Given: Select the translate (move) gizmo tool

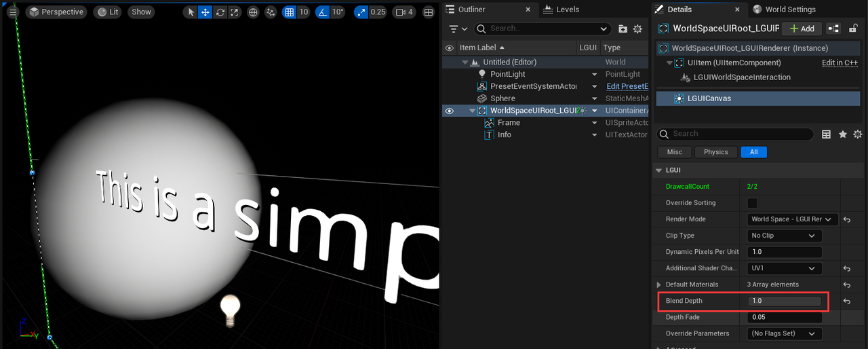Looking at the screenshot, I should click(205, 12).
